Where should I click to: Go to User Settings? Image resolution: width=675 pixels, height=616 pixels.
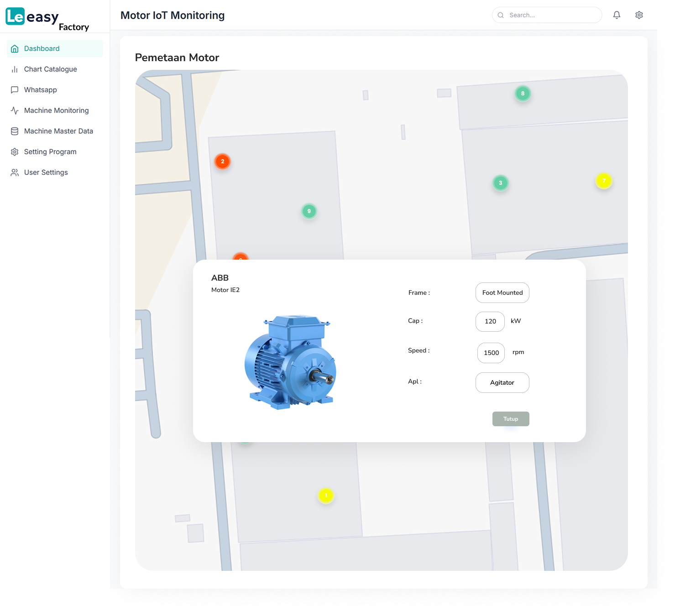pyautogui.click(x=46, y=172)
